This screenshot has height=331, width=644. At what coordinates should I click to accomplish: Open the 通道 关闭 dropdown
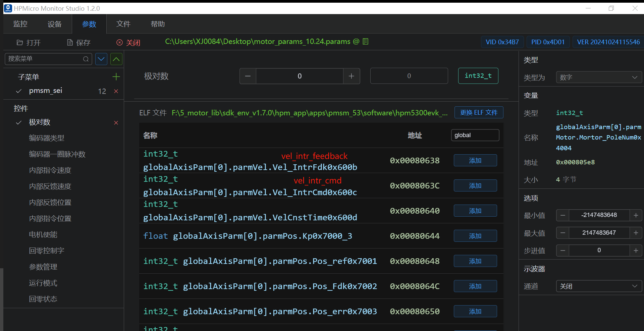[599, 286]
